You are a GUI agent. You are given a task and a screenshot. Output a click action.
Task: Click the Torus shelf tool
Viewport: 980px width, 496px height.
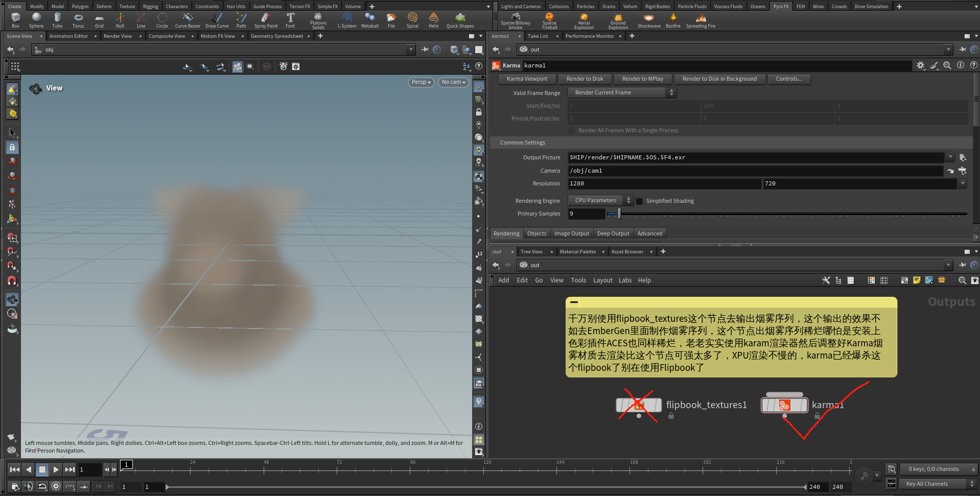coord(78,20)
